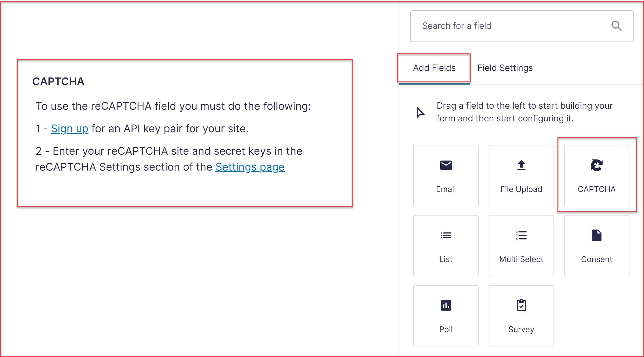Image resolution: width=644 pixels, height=357 pixels.
Task: Pick the Poll chart icon
Action: pyautogui.click(x=446, y=305)
